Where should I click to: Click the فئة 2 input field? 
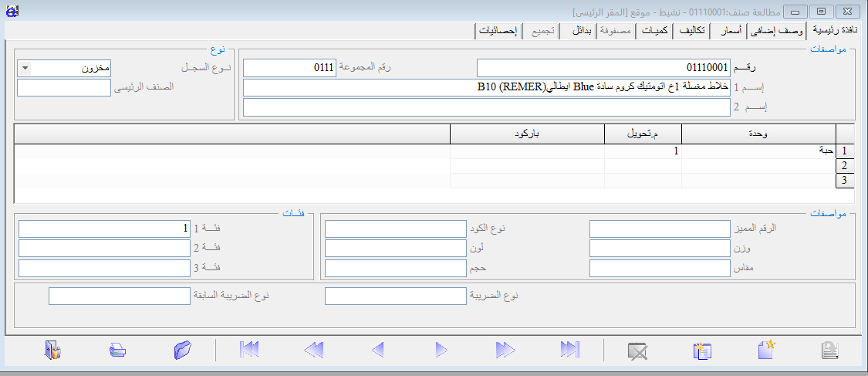104,249
